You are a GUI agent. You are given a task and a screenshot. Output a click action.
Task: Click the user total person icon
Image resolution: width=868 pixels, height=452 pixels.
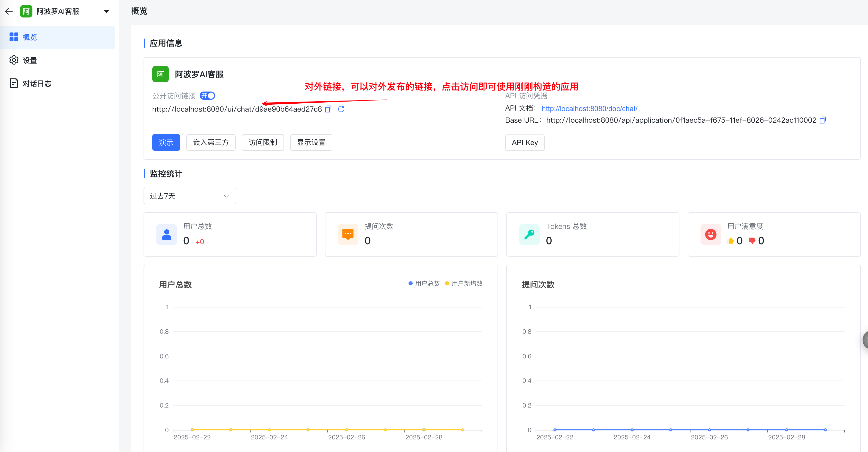click(x=166, y=234)
